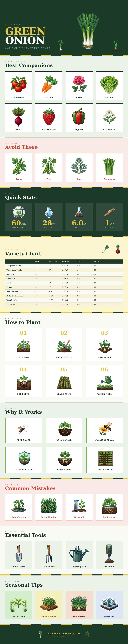The width and height of the screenshot is (128, 644).
Task: Open the Spring Plant seasonal card
Action: click(x=19, y=605)
